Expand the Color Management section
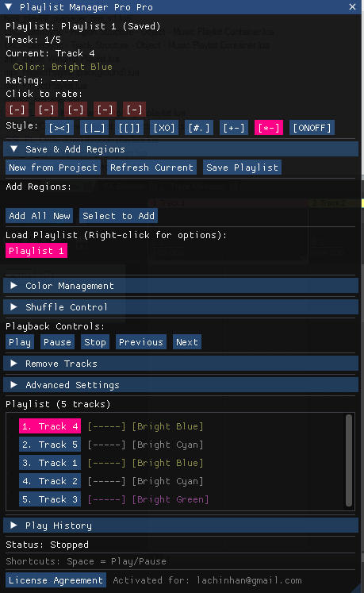This screenshot has height=593, width=364. 181,286
